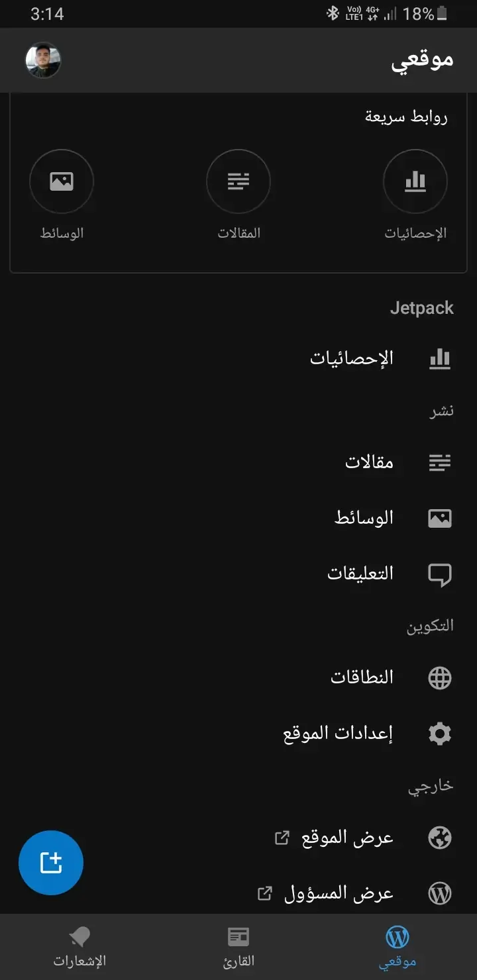
Task: Open the Posts quick link circle icon
Action: click(238, 181)
